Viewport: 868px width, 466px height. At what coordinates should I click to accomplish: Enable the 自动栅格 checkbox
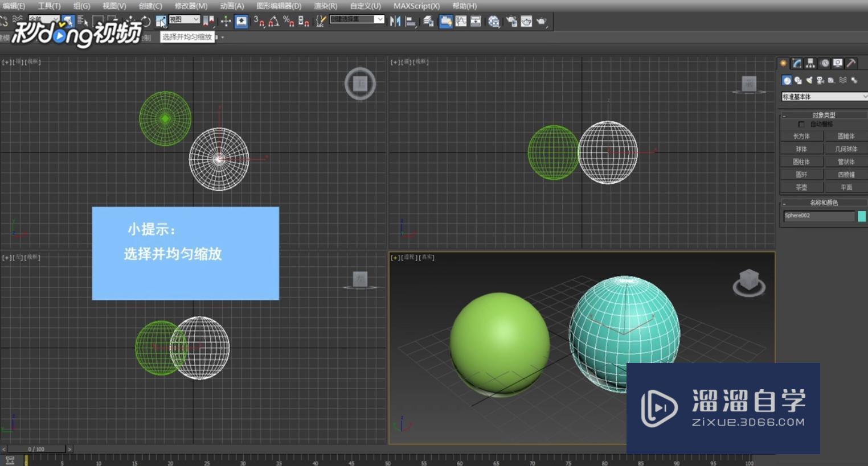pyautogui.click(x=801, y=124)
